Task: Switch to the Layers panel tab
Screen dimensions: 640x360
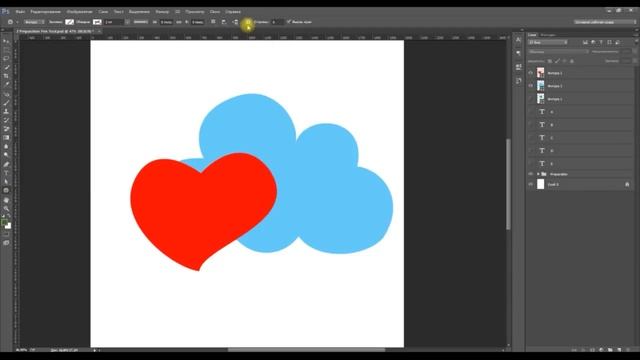Action: pos(532,35)
